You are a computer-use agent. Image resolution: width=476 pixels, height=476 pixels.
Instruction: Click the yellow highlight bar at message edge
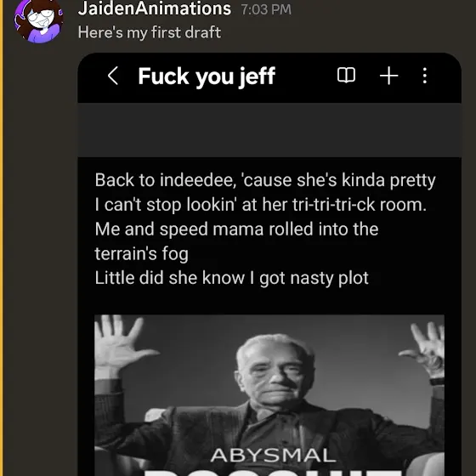tap(1, 238)
